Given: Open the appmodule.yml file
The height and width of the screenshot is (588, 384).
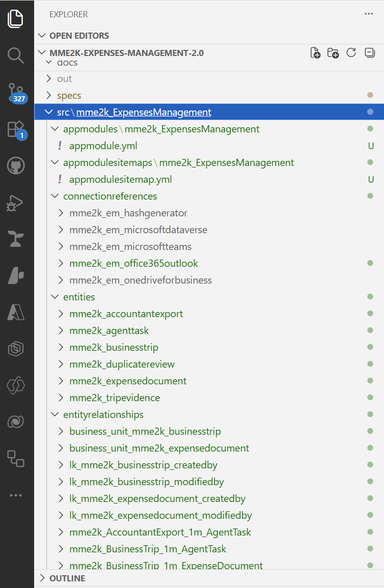Looking at the screenshot, I should [209, 146].
